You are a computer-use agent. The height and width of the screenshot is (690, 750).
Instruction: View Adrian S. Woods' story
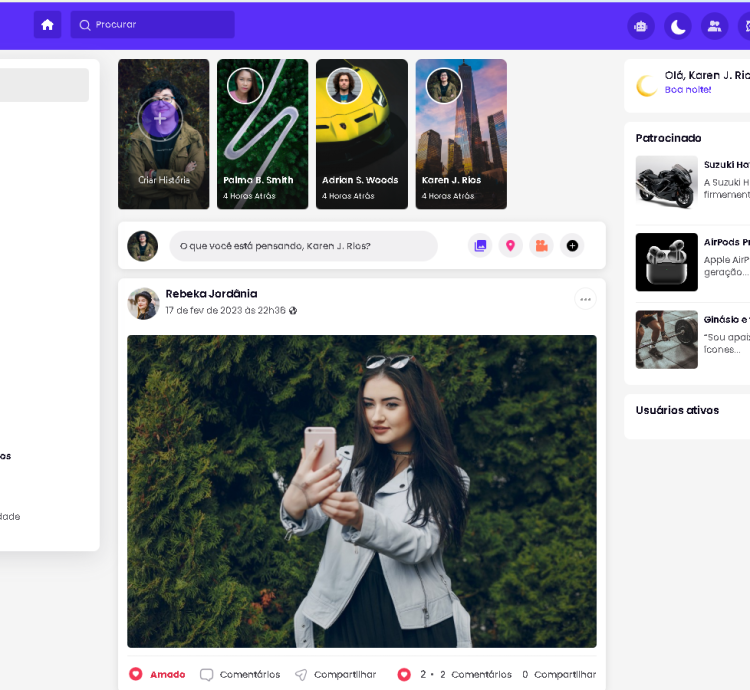coord(361,134)
